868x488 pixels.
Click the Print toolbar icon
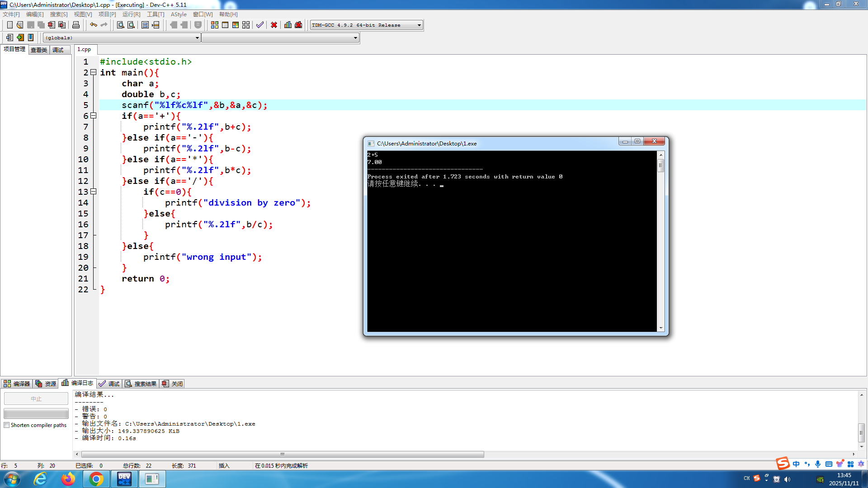pyautogui.click(x=76, y=25)
